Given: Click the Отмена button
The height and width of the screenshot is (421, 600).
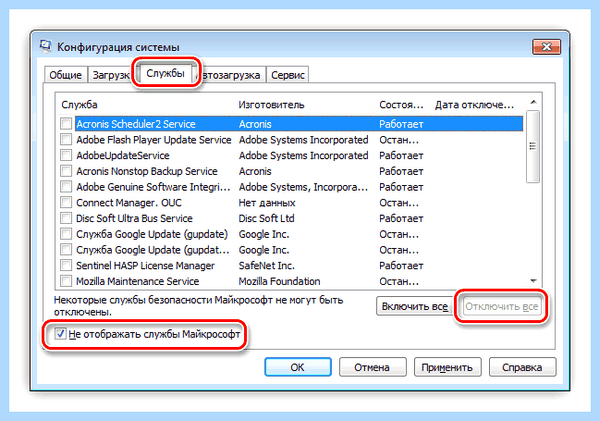Looking at the screenshot, I should [372, 367].
